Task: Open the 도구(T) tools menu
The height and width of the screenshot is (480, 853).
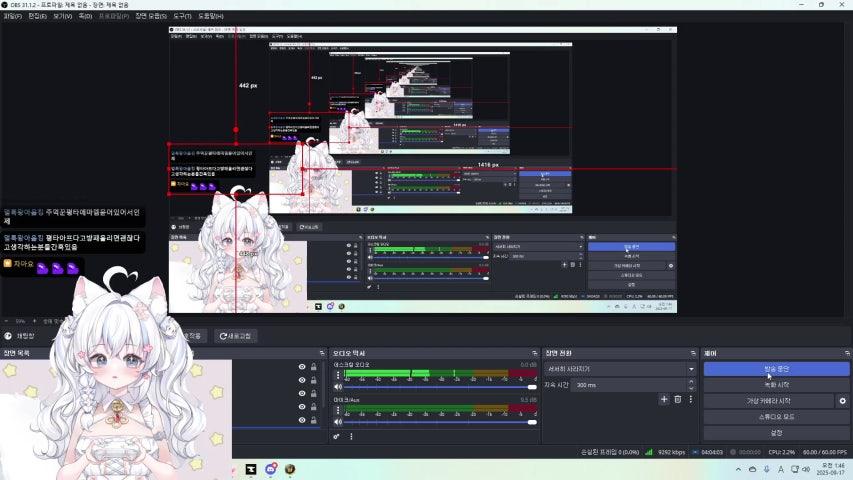Action: point(182,16)
